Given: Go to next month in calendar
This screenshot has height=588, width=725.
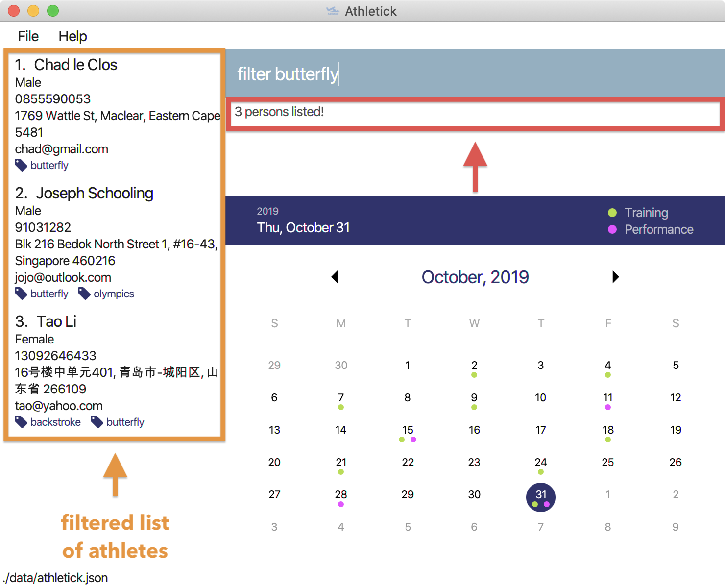Looking at the screenshot, I should (615, 277).
